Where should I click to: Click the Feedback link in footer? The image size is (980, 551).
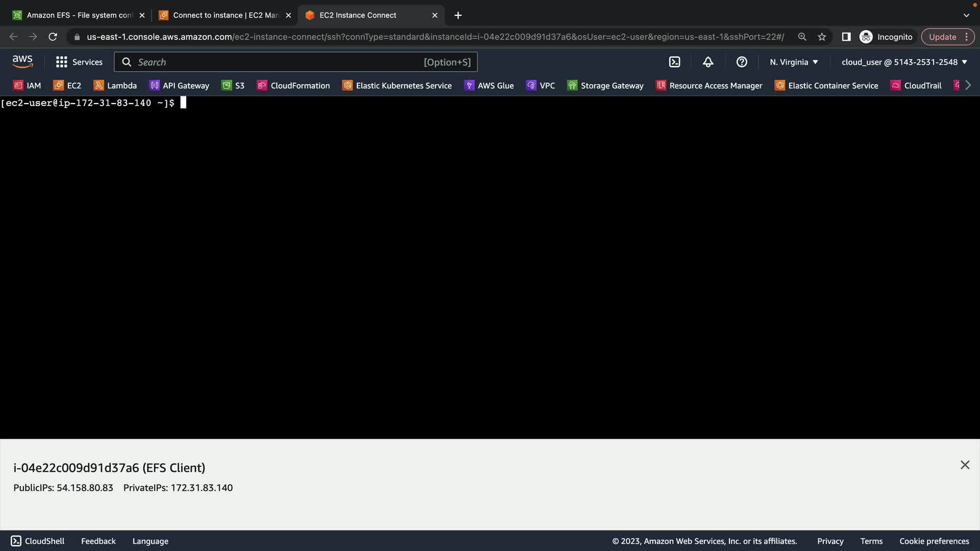tap(98, 541)
